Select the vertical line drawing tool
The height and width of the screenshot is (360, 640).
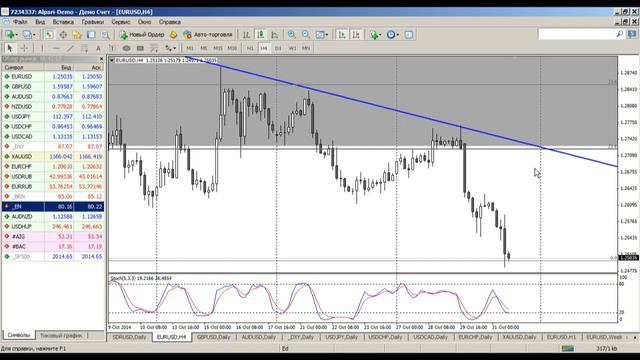point(42,48)
